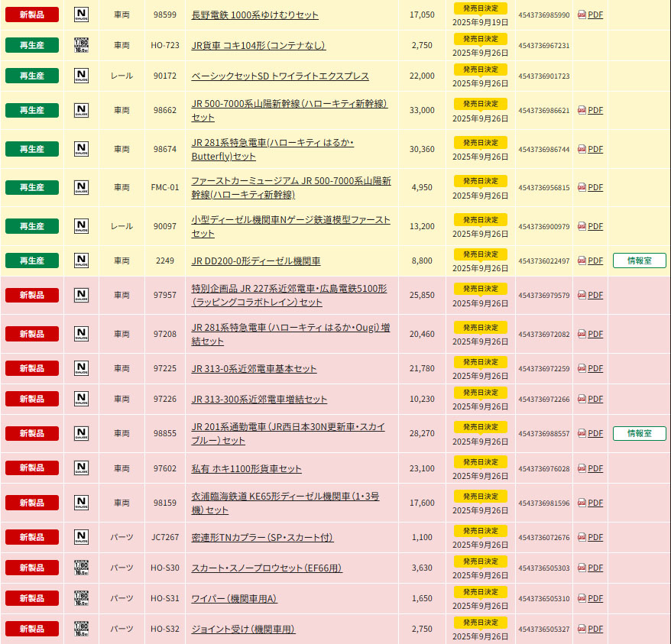Click 1/80 gauge icon in HO-S30 row
The image size is (671, 644).
pyautogui.click(x=81, y=568)
